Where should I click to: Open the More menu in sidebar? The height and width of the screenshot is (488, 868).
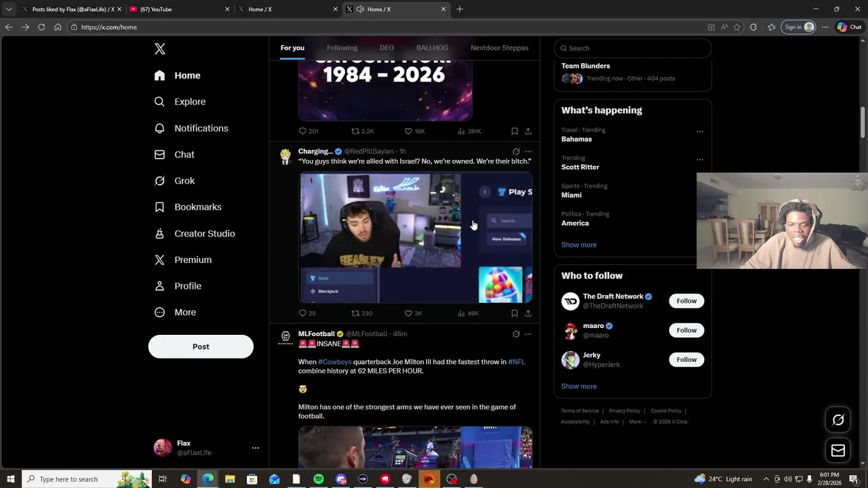(175, 312)
